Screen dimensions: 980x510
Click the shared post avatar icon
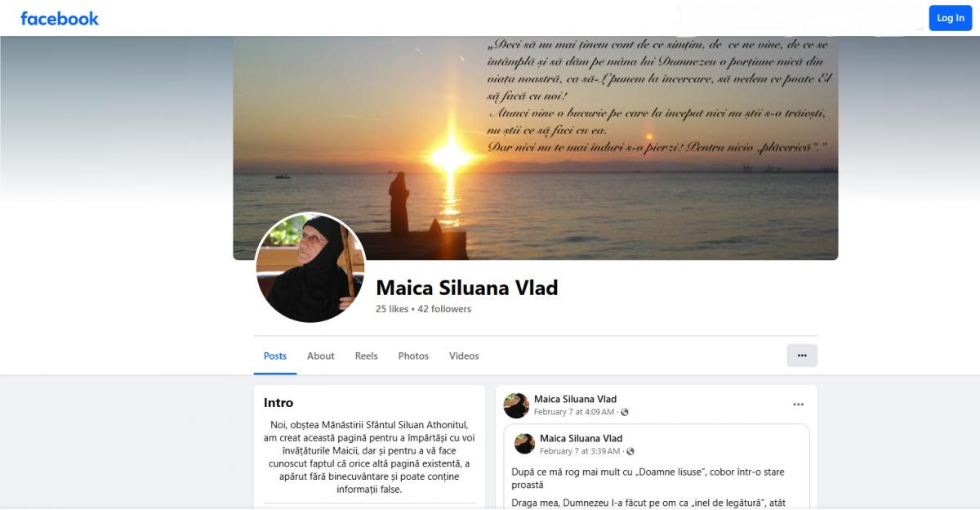[524, 445]
